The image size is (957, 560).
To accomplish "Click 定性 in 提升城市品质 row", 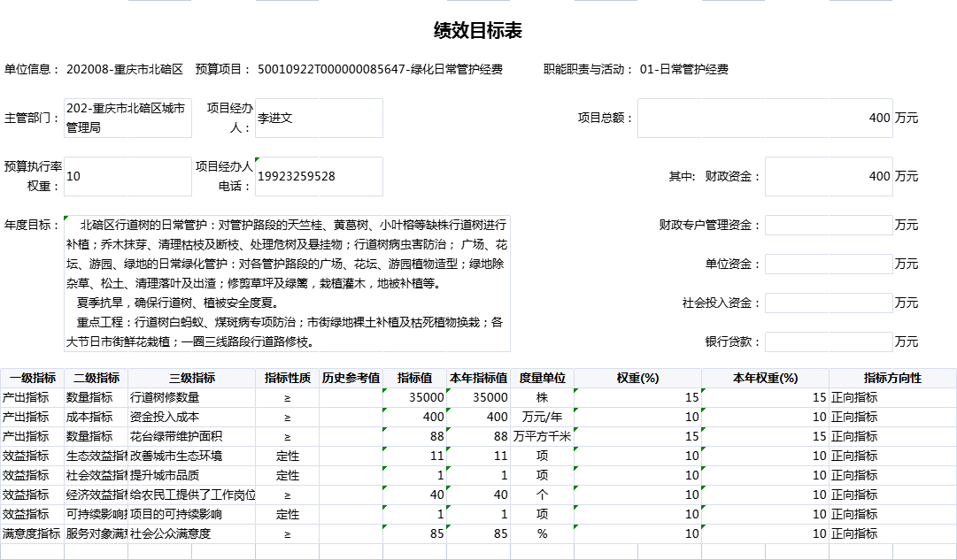I will click(288, 476).
